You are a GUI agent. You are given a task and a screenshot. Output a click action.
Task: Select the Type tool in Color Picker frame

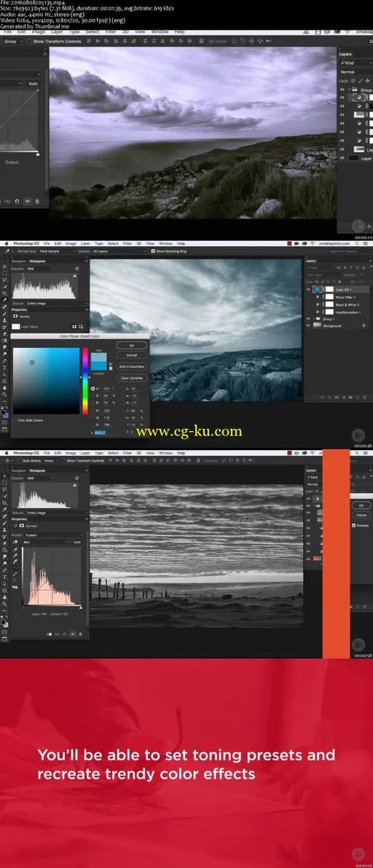tap(4, 368)
